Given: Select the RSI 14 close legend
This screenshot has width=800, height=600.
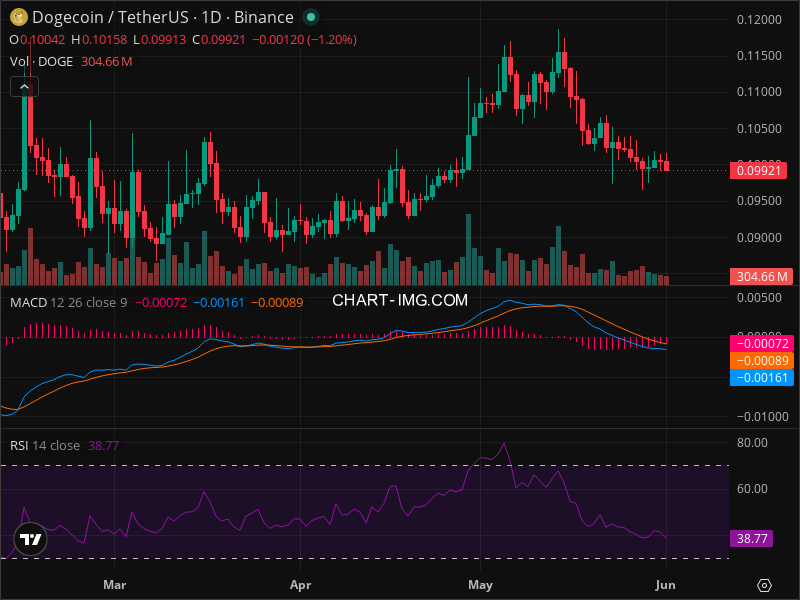Looking at the screenshot, I should point(45,445).
